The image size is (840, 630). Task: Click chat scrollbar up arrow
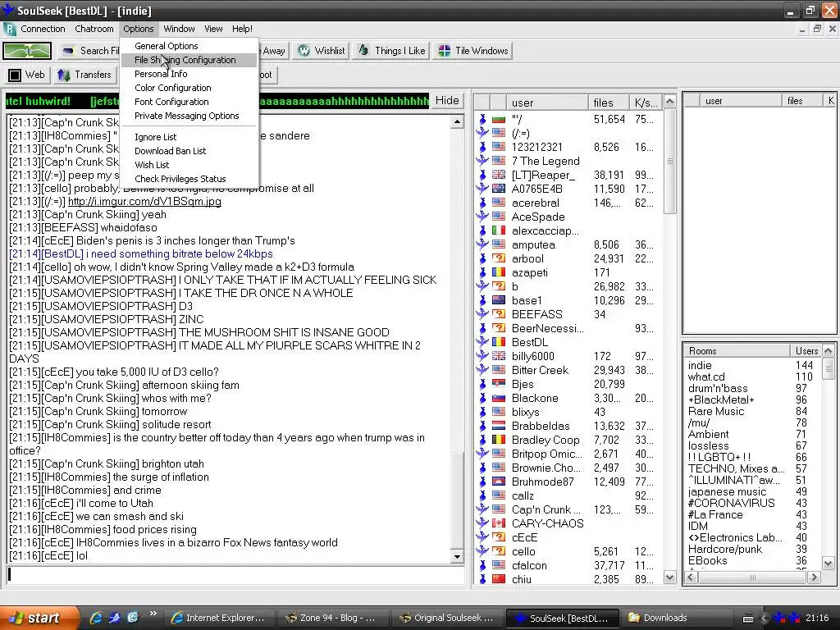[x=457, y=122]
